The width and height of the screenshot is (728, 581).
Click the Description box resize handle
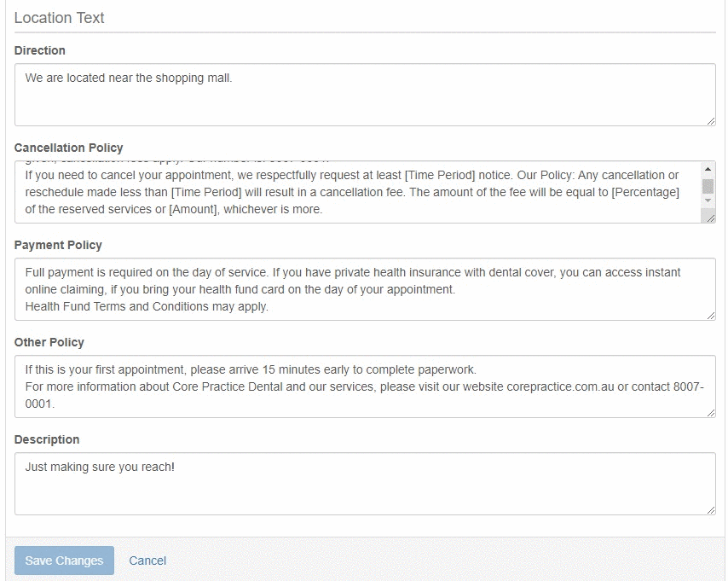coord(711,509)
